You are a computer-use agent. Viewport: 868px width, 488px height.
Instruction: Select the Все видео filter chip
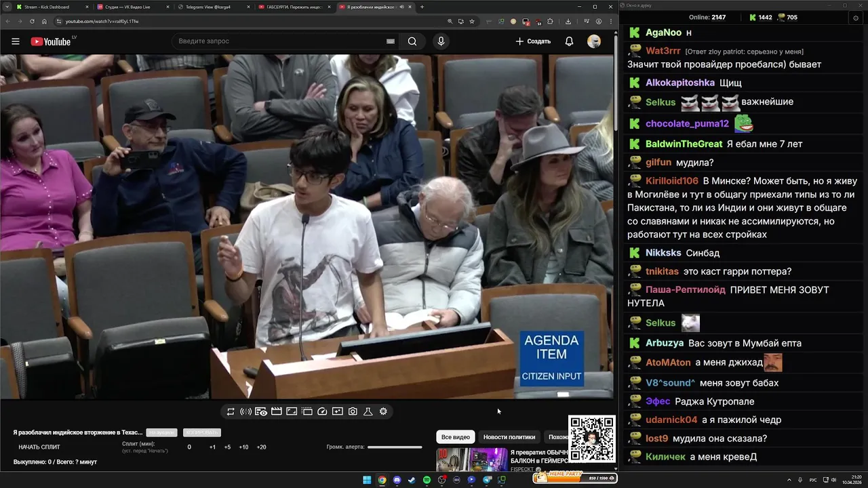[x=456, y=437]
